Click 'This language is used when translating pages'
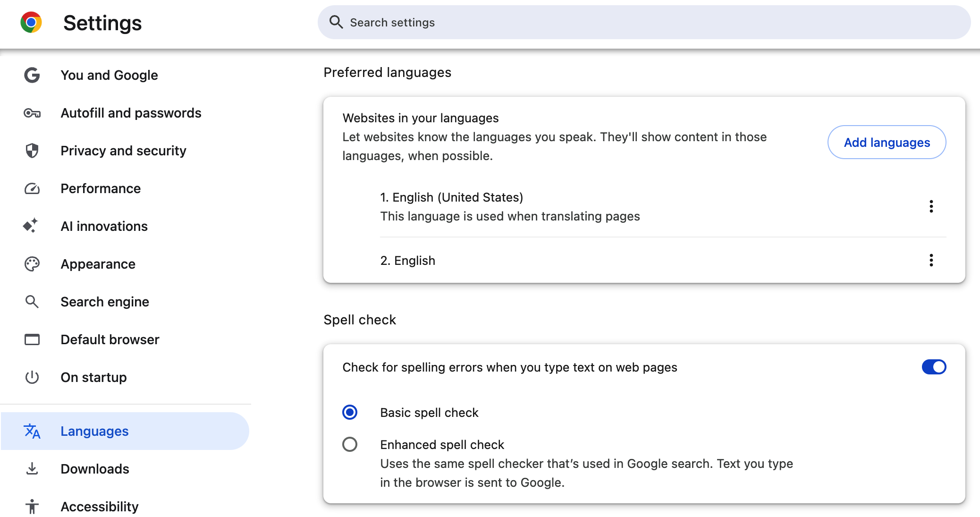The height and width of the screenshot is (517, 980). (510, 216)
